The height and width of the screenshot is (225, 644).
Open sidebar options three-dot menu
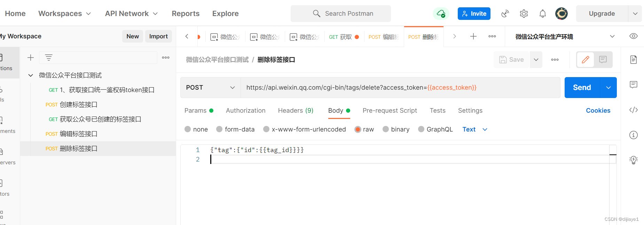(x=166, y=58)
